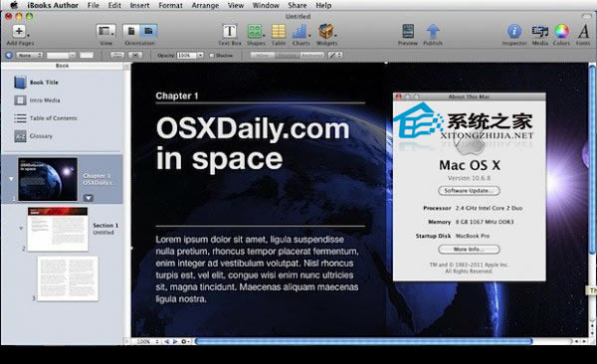Open the Arrange menu

[205, 5]
